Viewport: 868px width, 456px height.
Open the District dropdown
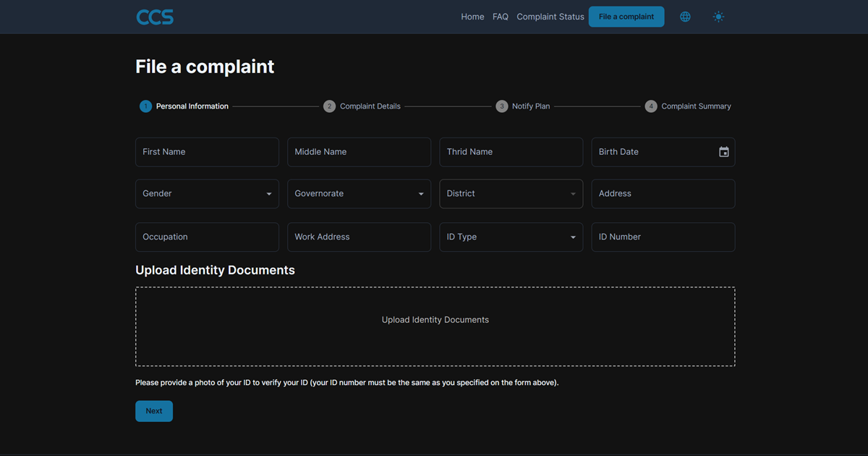511,194
